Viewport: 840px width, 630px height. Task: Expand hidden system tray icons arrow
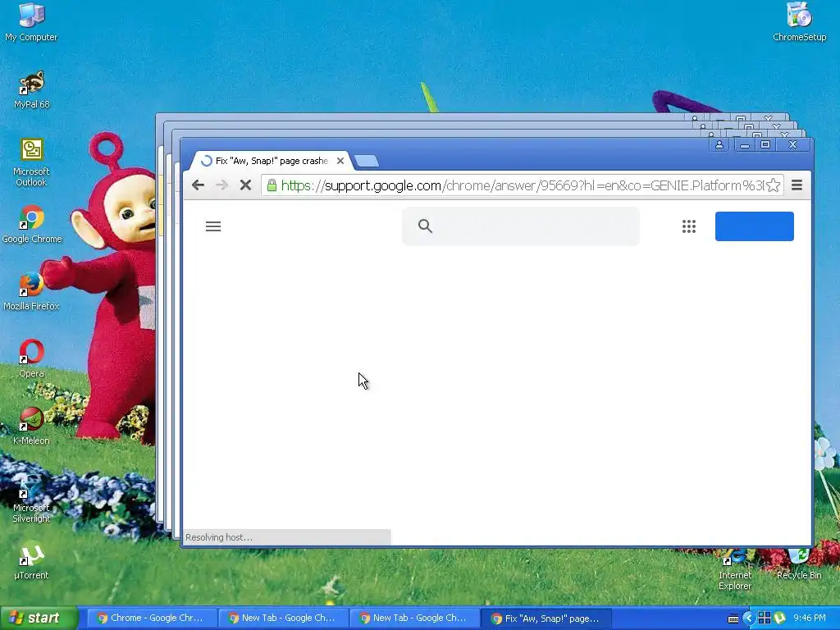click(748, 619)
